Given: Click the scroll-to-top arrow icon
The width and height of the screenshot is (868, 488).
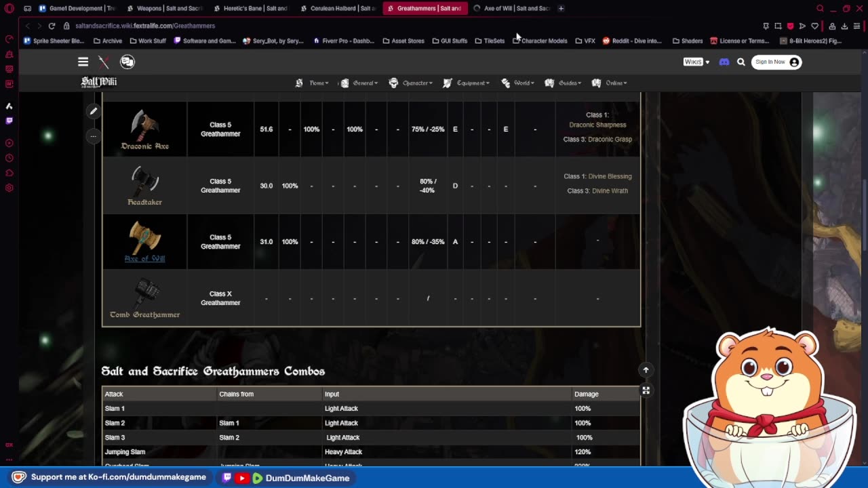Looking at the screenshot, I should coord(646,370).
